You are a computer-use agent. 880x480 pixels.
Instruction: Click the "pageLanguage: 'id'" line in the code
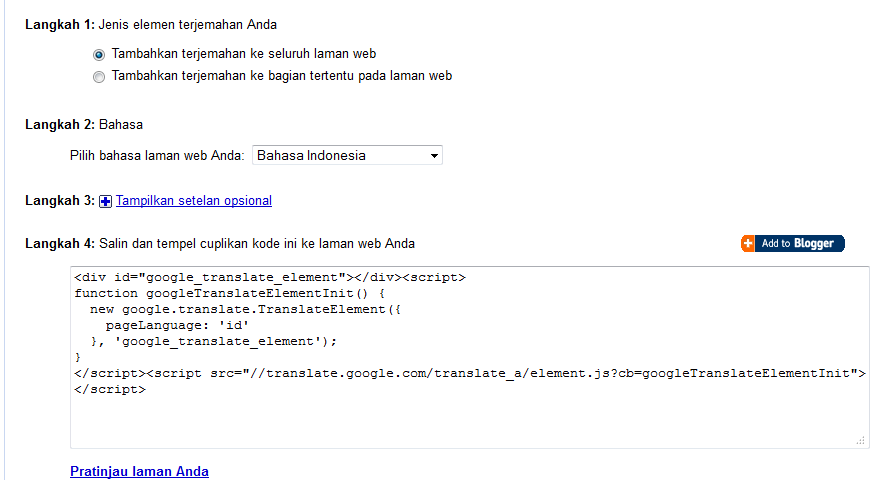177,325
